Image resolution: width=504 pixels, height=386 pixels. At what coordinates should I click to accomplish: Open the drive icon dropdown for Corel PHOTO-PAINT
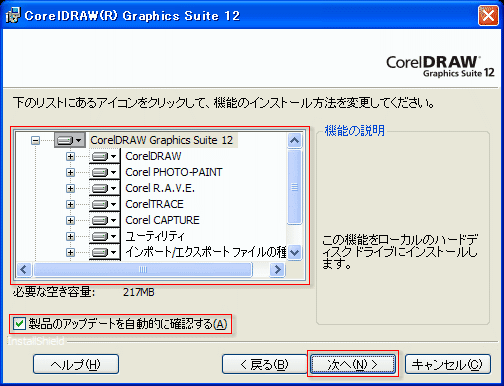(104, 172)
